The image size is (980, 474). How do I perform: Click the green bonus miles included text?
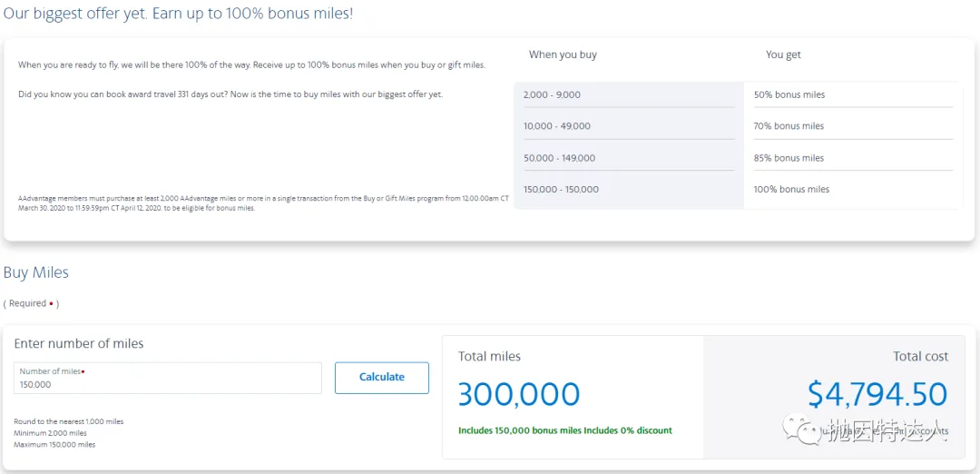[564, 430]
